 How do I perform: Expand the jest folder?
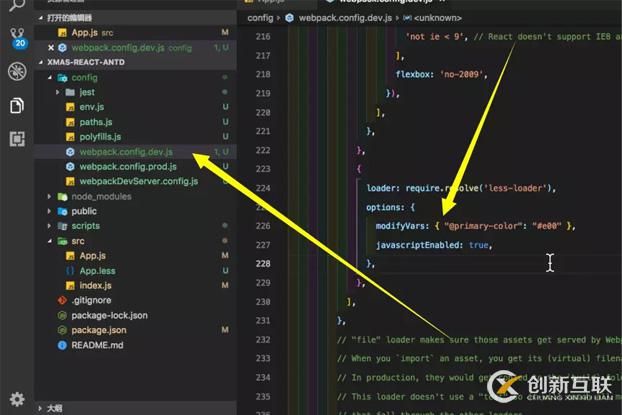58,92
